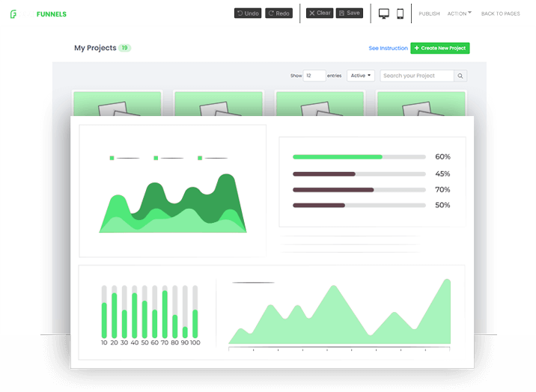Viewport: 536px width, 392px height.
Task: Click the search magnifier icon
Action: 461,76
